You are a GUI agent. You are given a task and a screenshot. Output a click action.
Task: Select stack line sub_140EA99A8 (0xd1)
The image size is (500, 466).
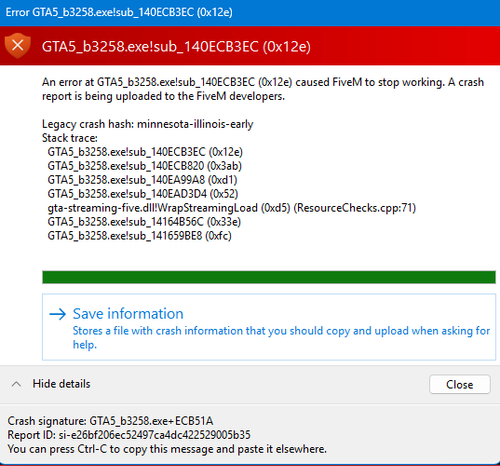pos(142,180)
